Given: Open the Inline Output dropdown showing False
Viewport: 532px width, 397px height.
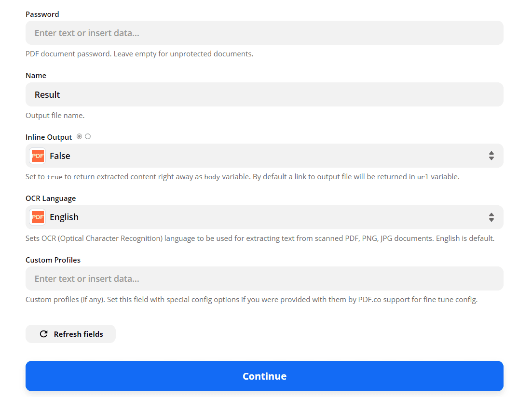Looking at the screenshot, I should pos(264,156).
